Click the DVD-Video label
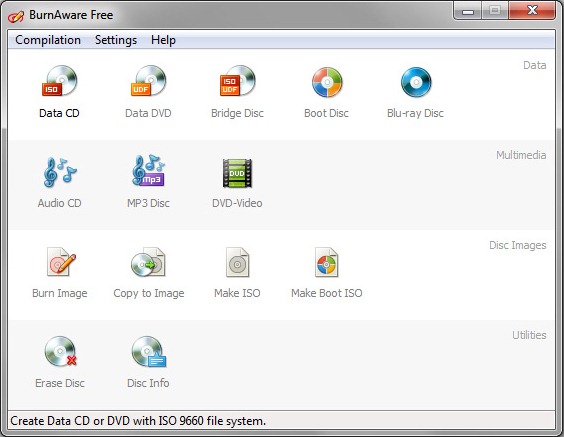 (237, 203)
